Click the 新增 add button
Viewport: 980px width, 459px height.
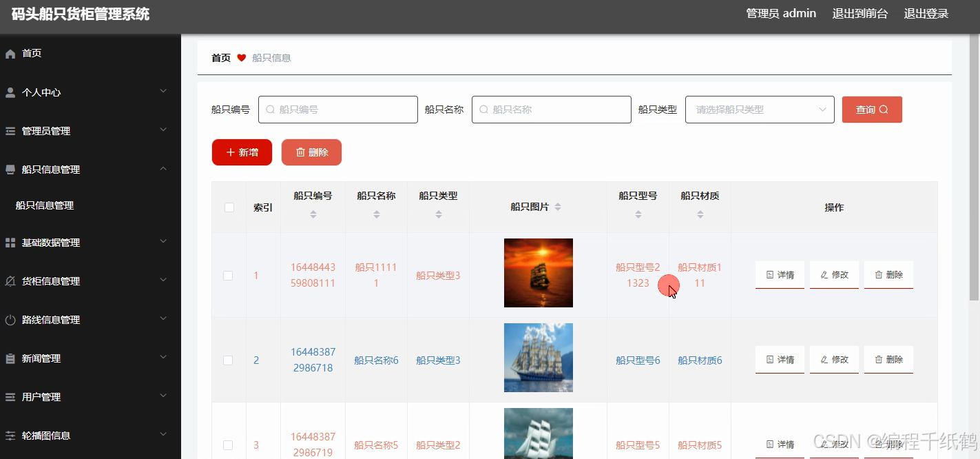242,152
